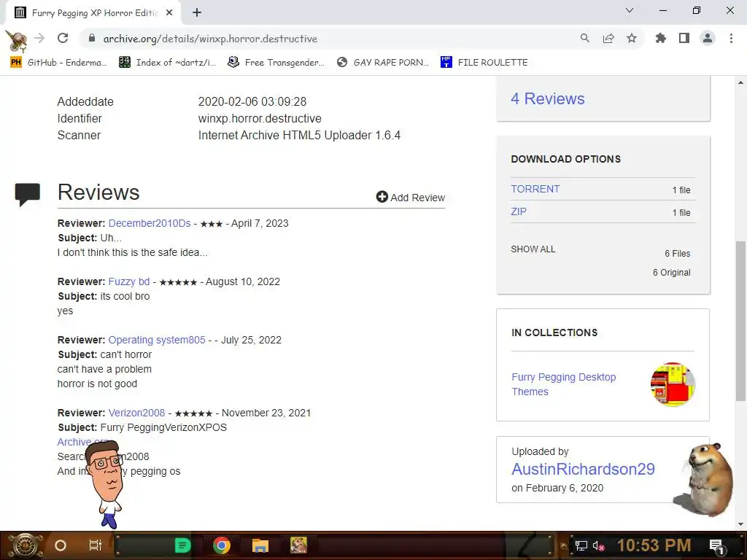Open the Start menu button
747x560 pixels.
(x=25, y=545)
